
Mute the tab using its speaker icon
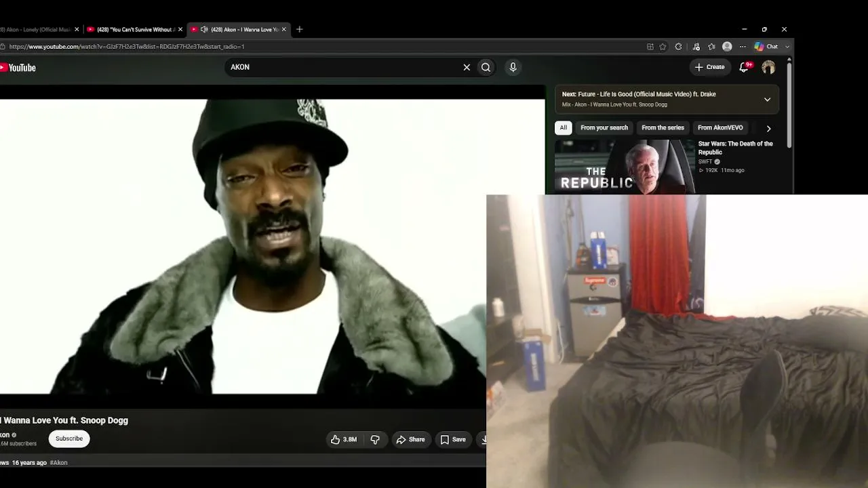click(204, 29)
